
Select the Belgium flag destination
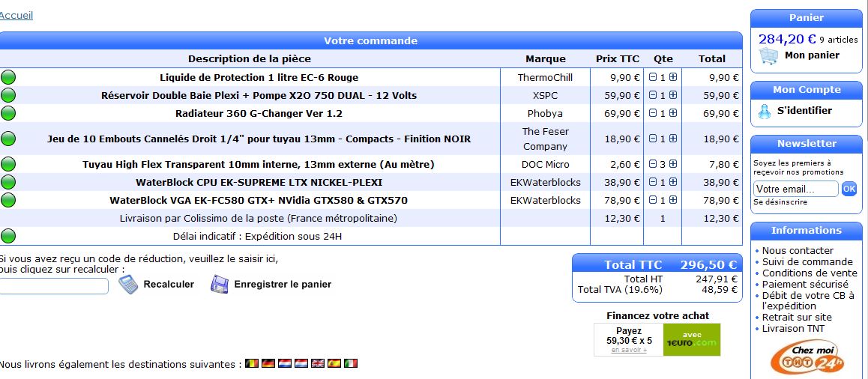pos(252,364)
